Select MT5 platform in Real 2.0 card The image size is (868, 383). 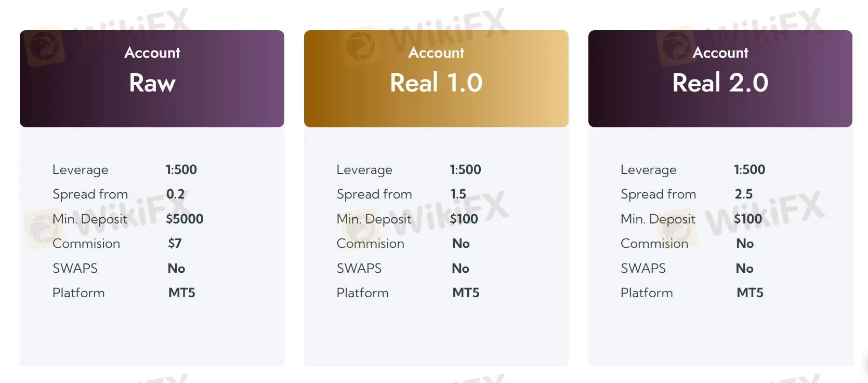[750, 293]
